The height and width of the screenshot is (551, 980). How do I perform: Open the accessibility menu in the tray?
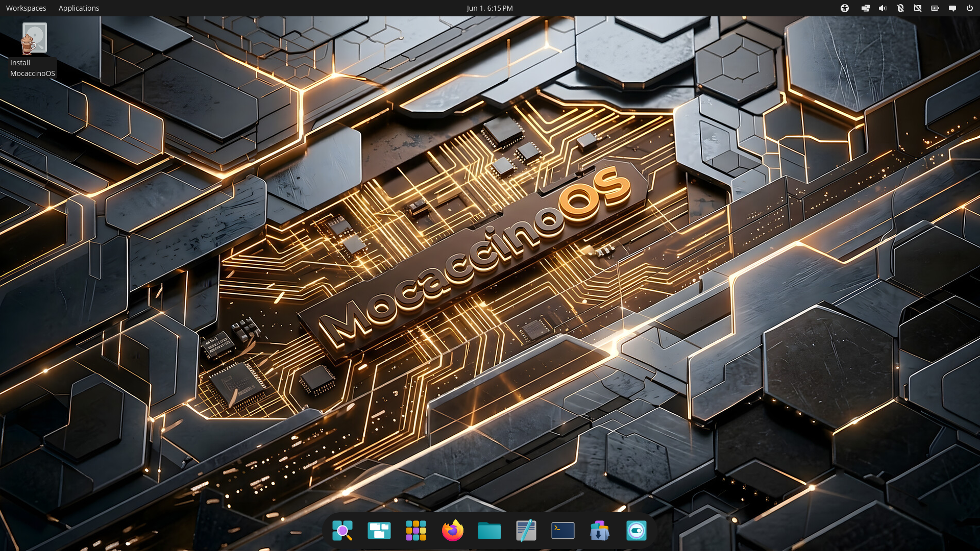tap(845, 8)
